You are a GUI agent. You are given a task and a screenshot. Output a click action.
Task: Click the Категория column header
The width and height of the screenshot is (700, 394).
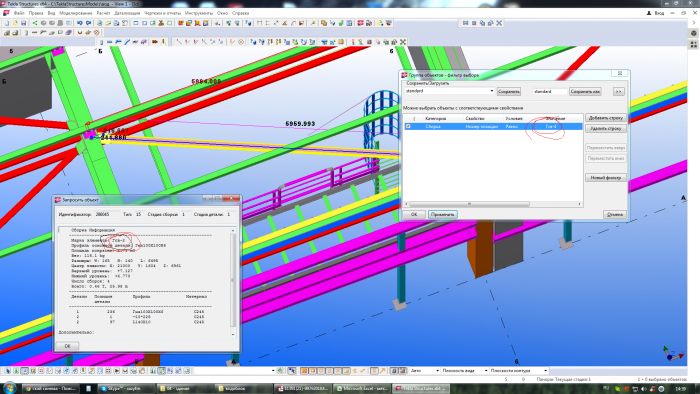point(435,119)
